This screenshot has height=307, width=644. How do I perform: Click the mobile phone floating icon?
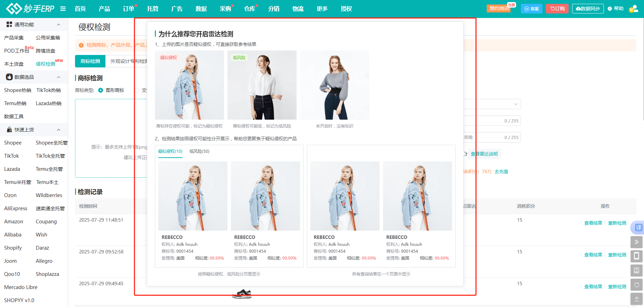tap(636, 256)
